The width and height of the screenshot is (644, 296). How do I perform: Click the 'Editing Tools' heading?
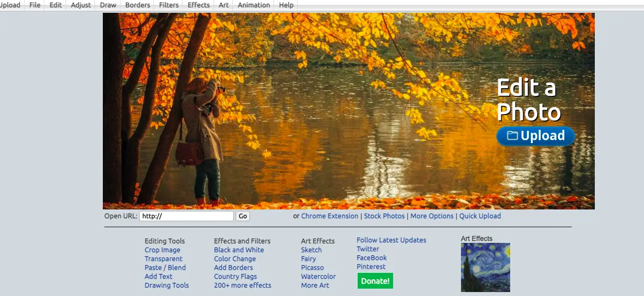coord(165,241)
